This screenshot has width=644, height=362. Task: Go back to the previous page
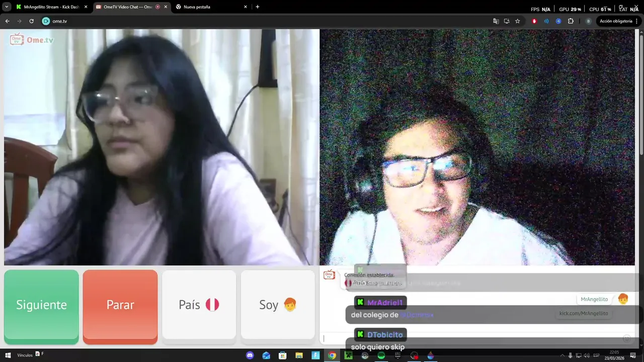(7, 21)
